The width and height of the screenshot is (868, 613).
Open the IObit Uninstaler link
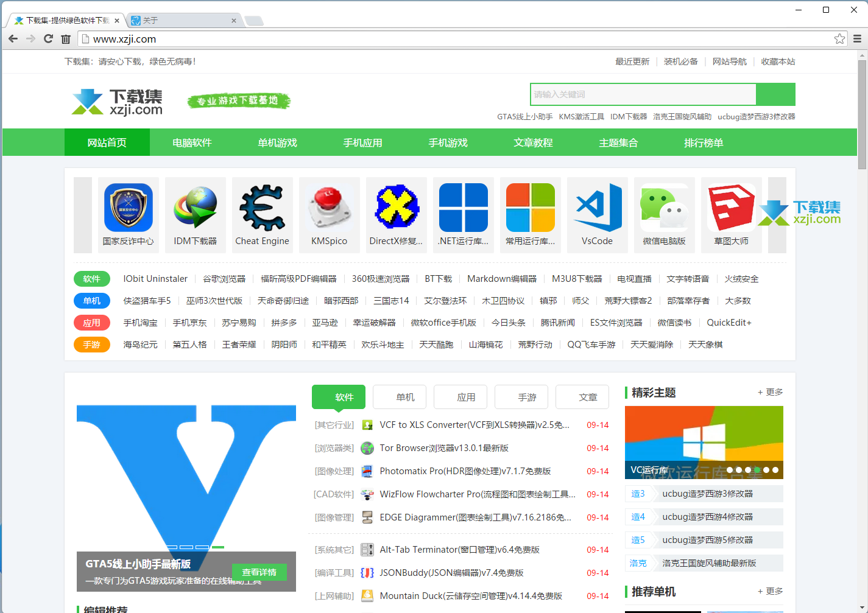155,279
